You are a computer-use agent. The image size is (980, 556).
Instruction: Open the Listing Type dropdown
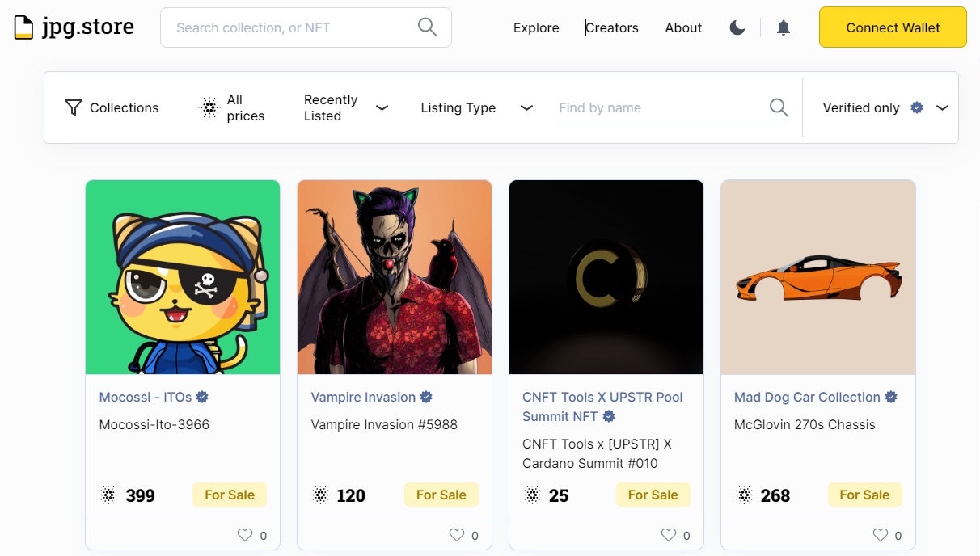coord(526,107)
